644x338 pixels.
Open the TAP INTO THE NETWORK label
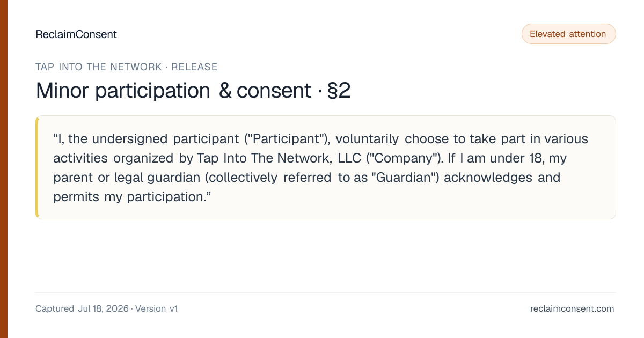click(99, 67)
